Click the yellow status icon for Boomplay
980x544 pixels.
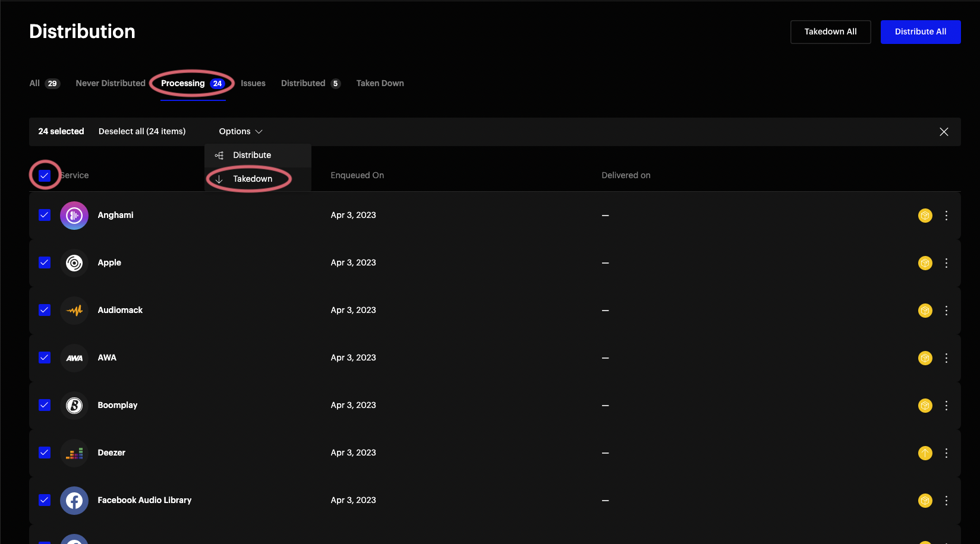(x=925, y=406)
